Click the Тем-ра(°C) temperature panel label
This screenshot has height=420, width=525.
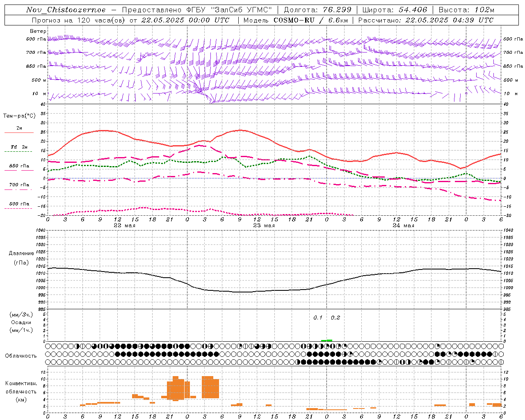tap(19, 116)
